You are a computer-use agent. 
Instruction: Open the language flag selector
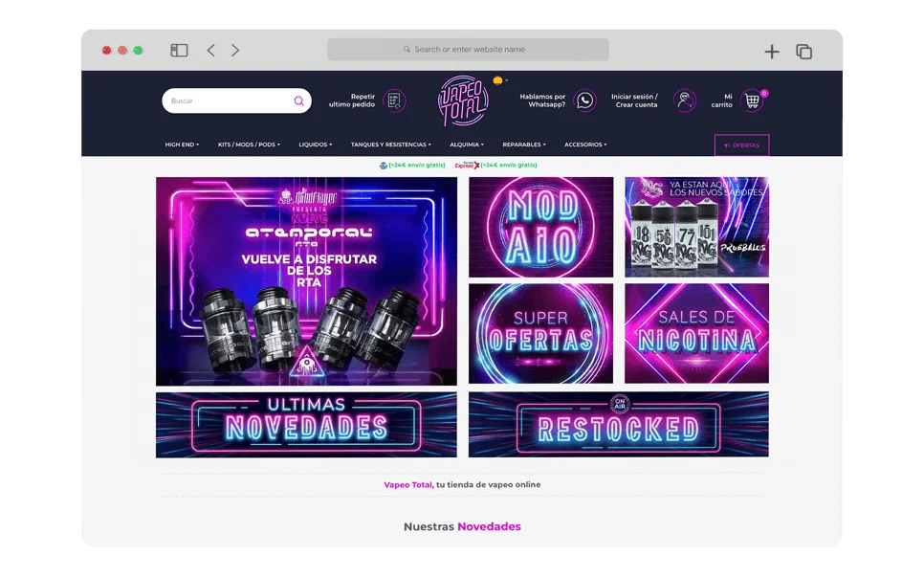tap(498, 80)
